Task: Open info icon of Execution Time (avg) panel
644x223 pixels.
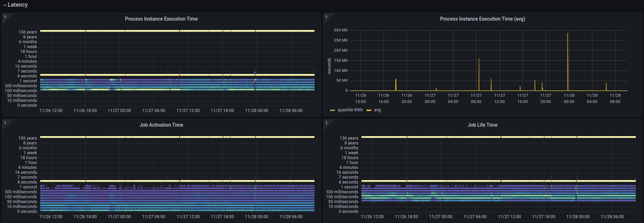Action: (x=326, y=16)
